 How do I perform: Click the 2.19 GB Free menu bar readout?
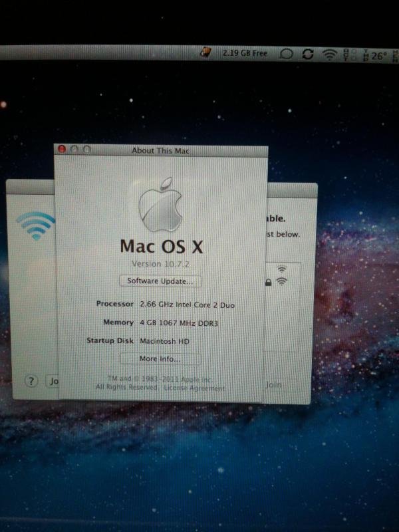[x=245, y=53]
